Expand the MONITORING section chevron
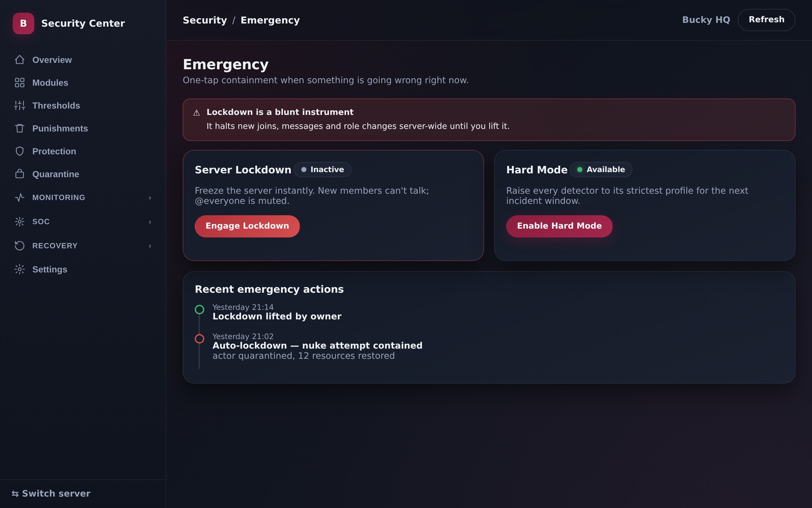This screenshot has height=508, width=812. click(x=150, y=198)
